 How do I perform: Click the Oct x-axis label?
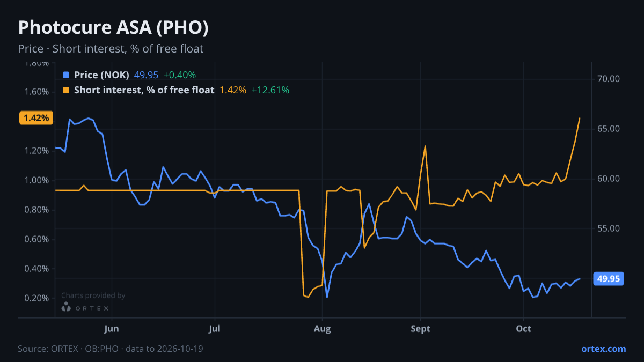(x=523, y=329)
